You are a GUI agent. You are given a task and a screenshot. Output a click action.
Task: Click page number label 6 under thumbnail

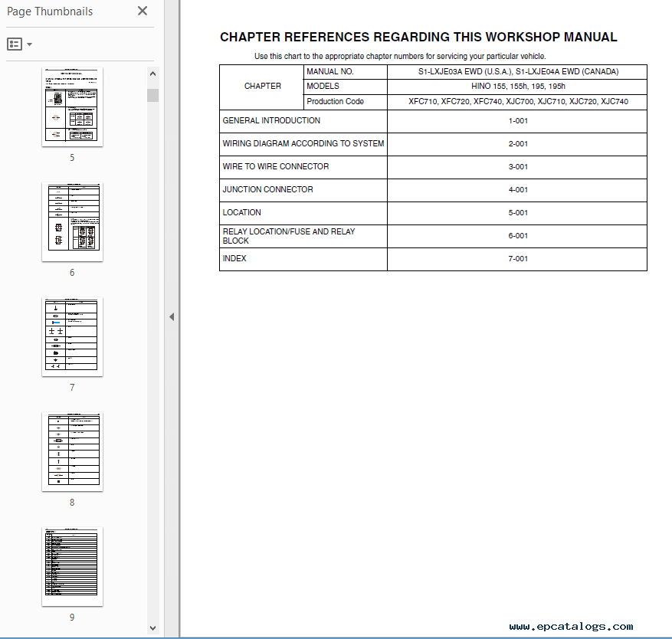point(72,273)
